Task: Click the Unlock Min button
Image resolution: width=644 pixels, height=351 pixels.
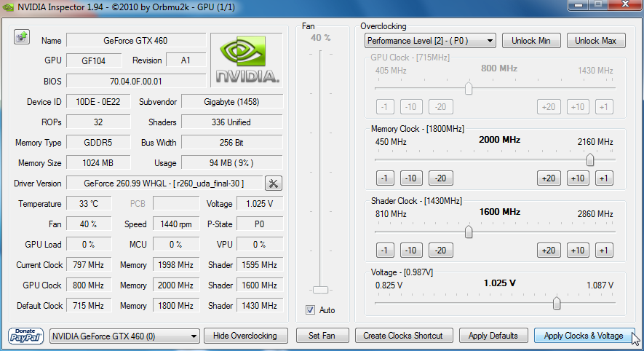Action: (531, 41)
